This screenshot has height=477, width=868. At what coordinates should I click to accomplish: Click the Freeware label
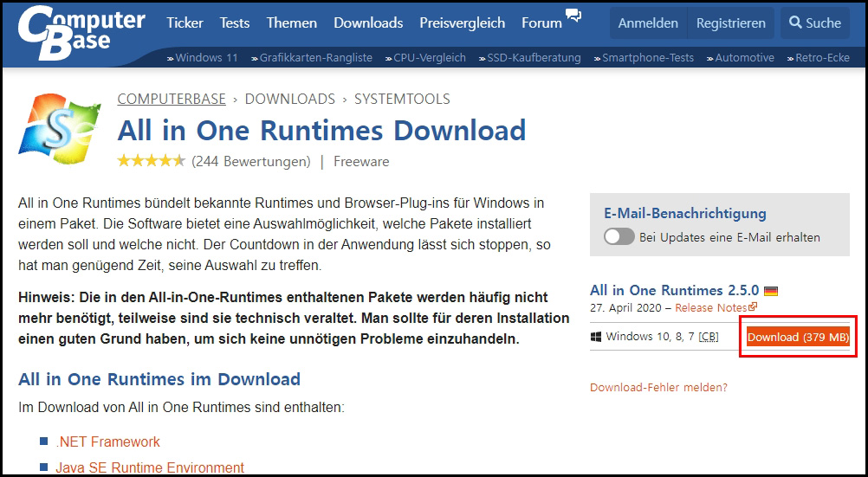[x=361, y=162]
